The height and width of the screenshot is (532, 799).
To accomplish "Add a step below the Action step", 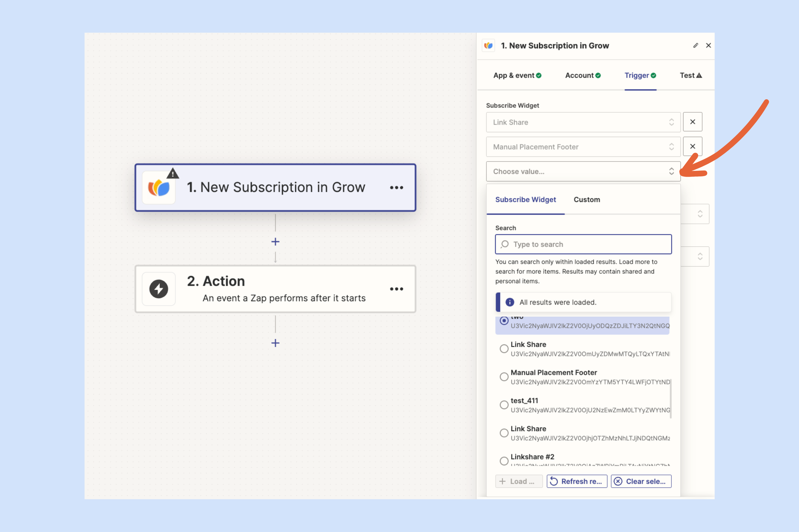I will click(275, 343).
